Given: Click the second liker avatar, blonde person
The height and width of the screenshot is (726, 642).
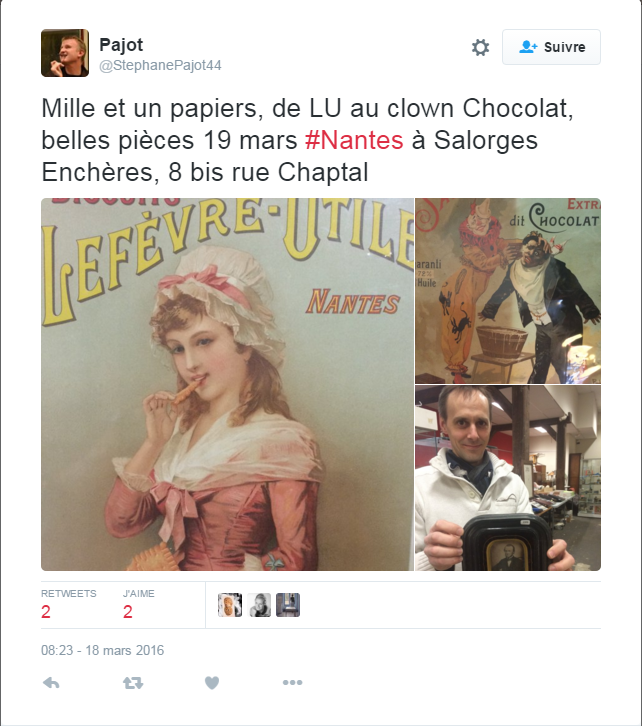Looking at the screenshot, I should pyautogui.click(x=259, y=605).
